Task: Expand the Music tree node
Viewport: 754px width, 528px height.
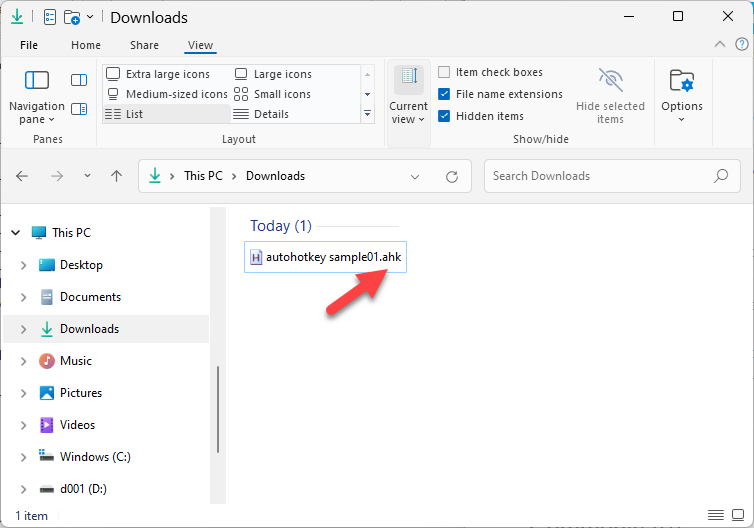Action: tap(23, 361)
